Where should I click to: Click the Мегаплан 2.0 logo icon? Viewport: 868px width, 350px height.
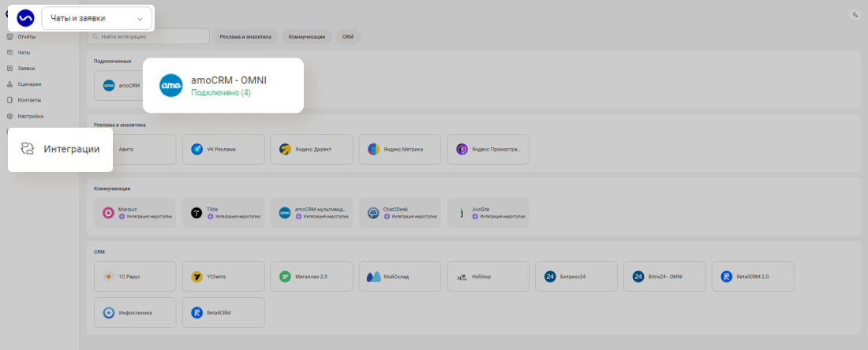click(285, 277)
